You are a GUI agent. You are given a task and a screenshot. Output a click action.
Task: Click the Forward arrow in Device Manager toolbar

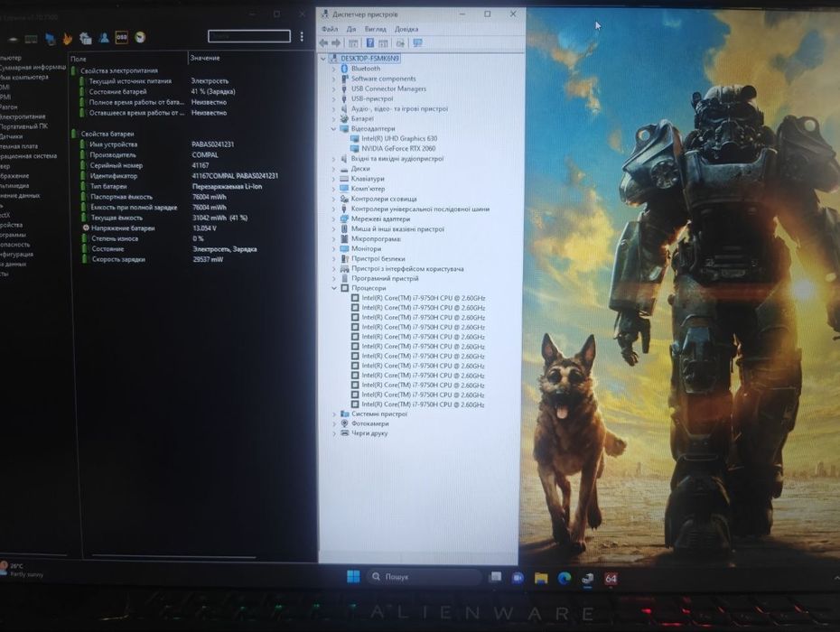click(336, 42)
